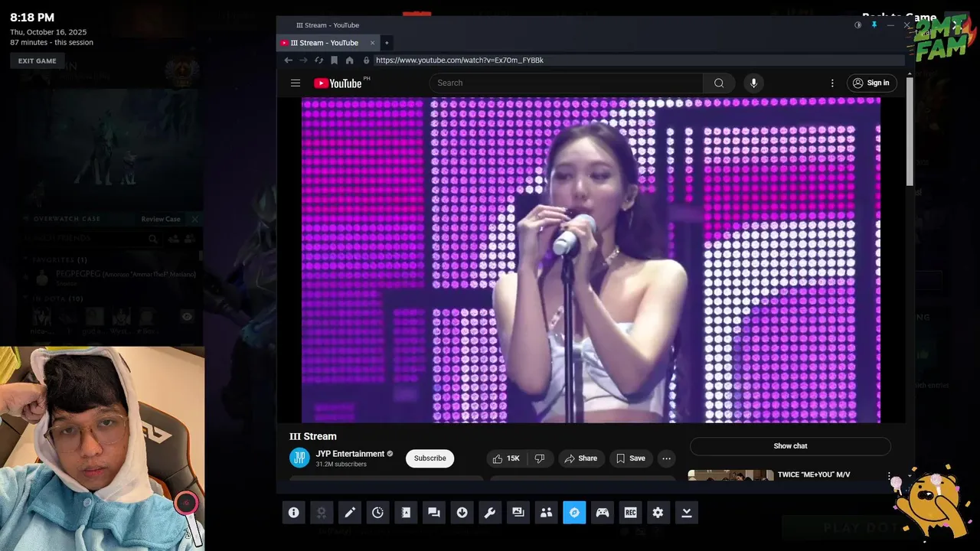Save the video to playlist
980x551 pixels.
point(630,458)
